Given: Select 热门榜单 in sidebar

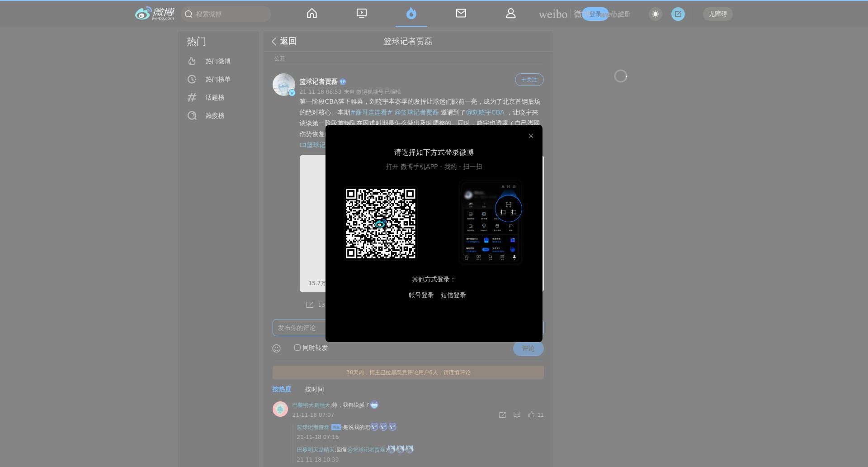Looking at the screenshot, I should click(218, 79).
